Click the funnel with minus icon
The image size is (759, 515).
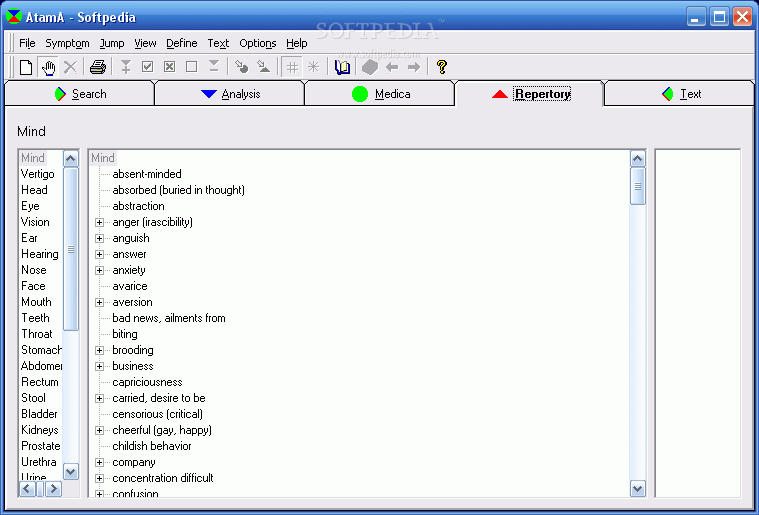pyautogui.click(x=214, y=67)
